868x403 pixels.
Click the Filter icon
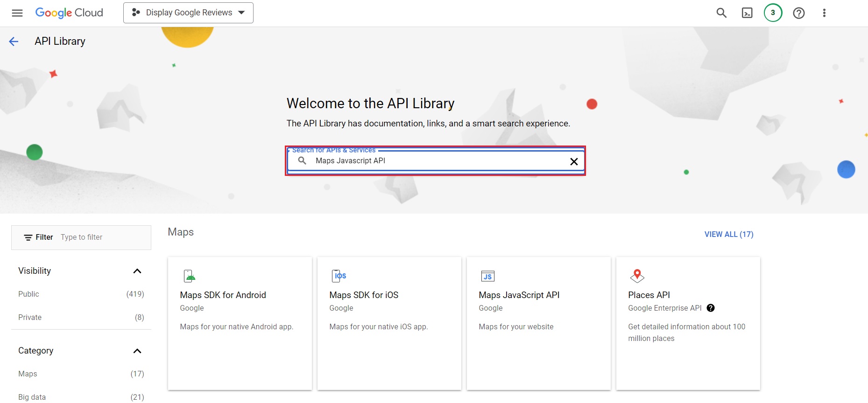click(28, 237)
